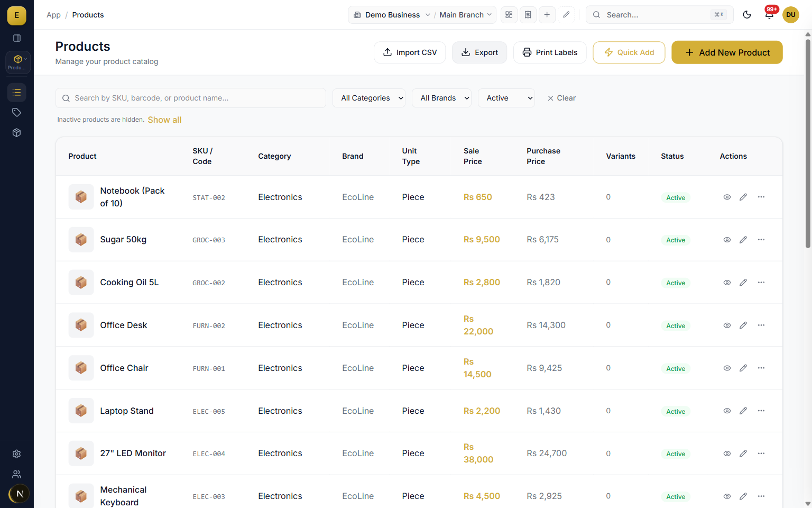Click pencil icon in top bar
This screenshot has width=812, height=508.
pos(566,15)
